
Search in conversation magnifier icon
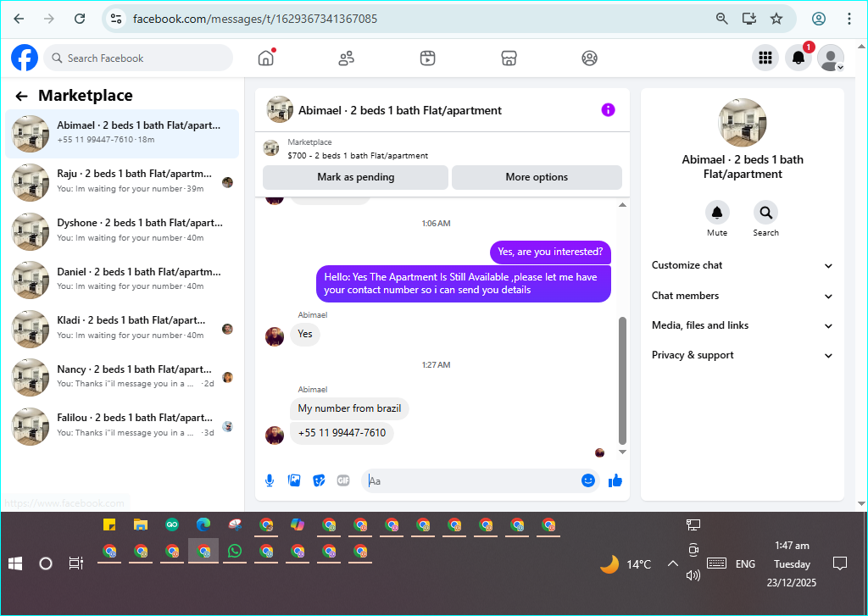click(x=765, y=213)
